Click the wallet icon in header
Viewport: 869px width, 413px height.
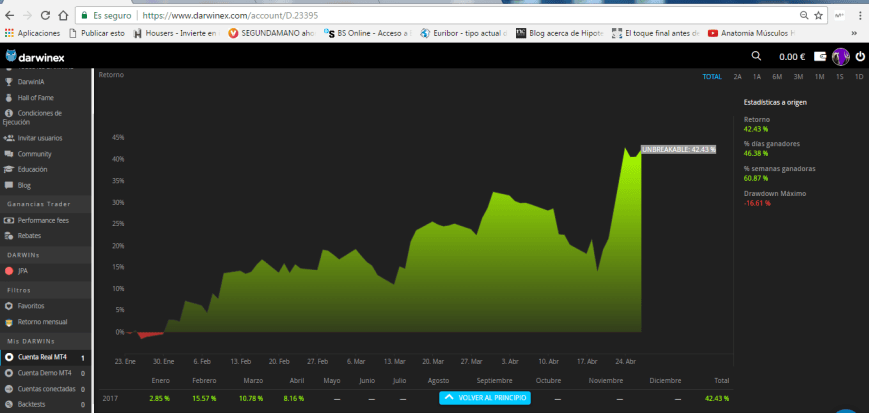tap(820, 56)
